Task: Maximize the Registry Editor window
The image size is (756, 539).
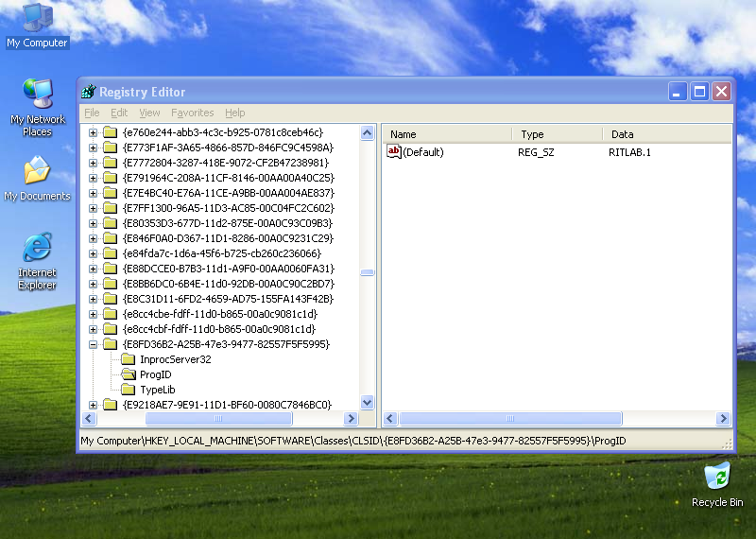Action: point(699,92)
